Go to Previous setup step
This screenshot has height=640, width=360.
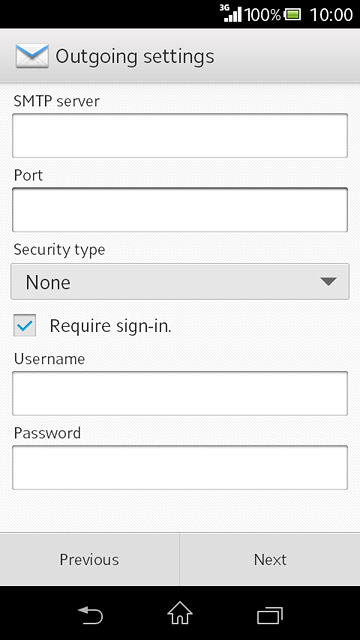click(x=89, y=559)
